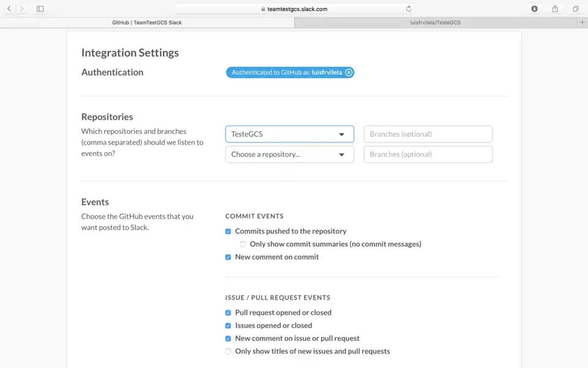588x368 pixels.
Task: Open a new tab with plus button
Action: click(582, 22)
